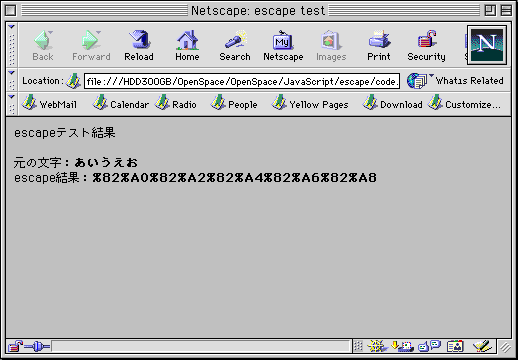
Task: Click the window zoom box
Action: pos(490,11)
